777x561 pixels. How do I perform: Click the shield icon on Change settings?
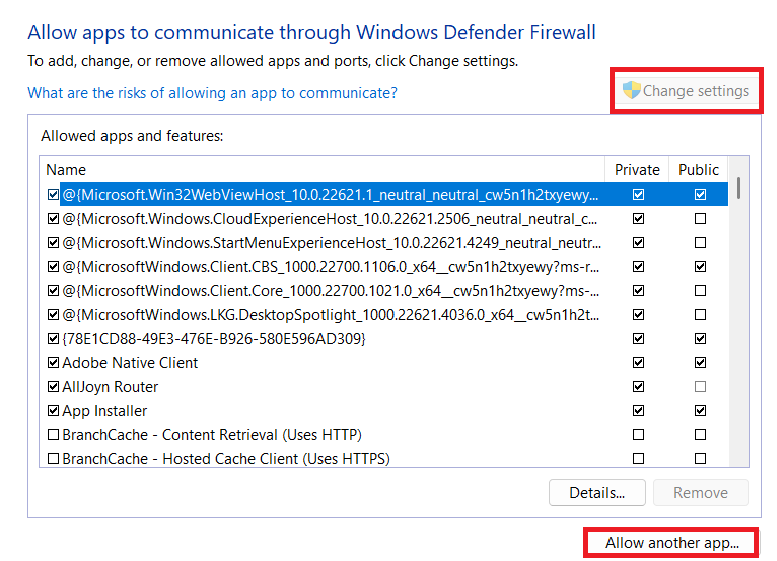[x=631, y=91]
